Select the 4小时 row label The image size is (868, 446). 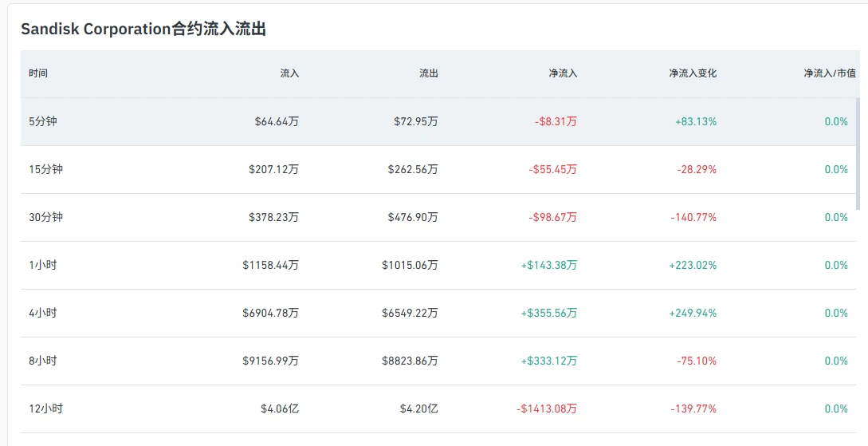click(x=42, y=313)
